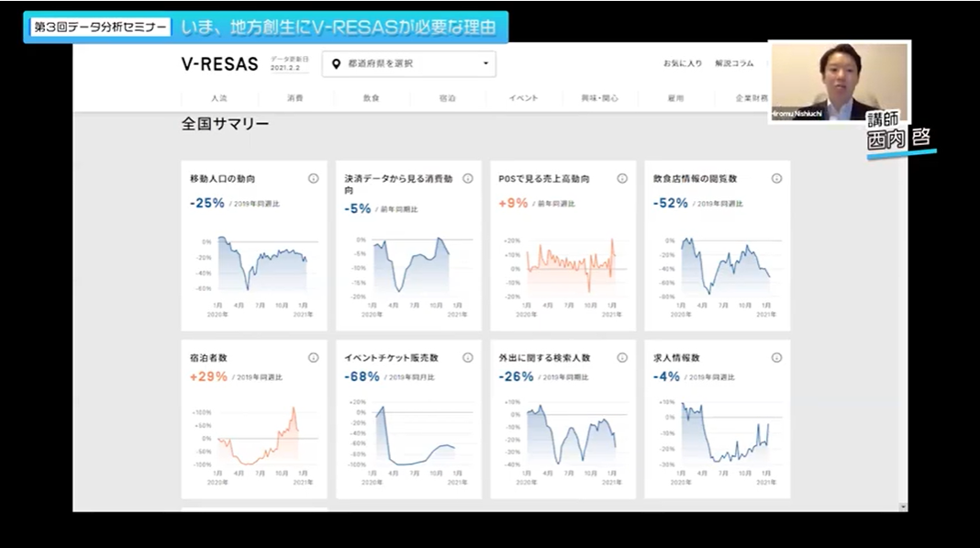Click info icon on 外出に関する検索人数 card
The width and height of the screenshot is (980, 548).
pos(622,357)
